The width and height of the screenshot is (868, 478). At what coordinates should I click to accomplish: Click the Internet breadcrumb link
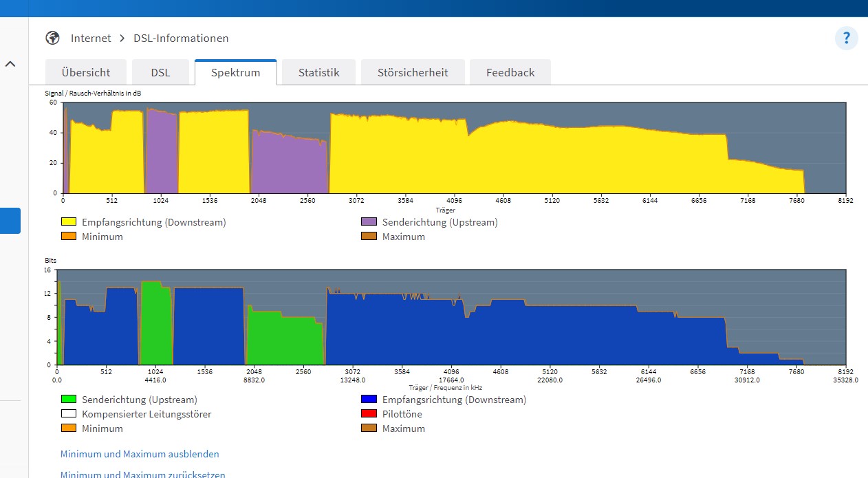click(91, 38)
